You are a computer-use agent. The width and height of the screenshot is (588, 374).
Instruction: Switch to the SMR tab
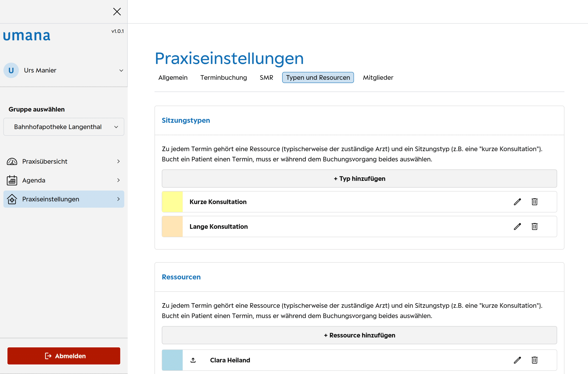pyautogui.click(x=266, y=77)
